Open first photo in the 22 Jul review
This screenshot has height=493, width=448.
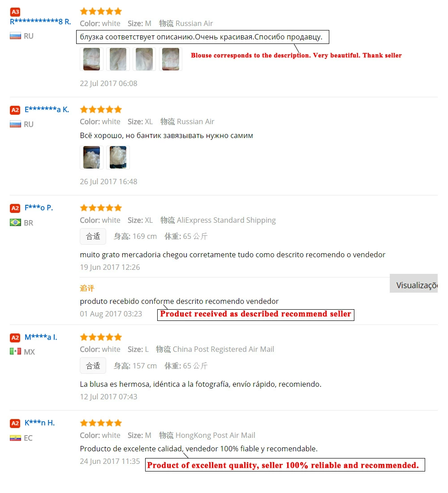pos(91,59)
